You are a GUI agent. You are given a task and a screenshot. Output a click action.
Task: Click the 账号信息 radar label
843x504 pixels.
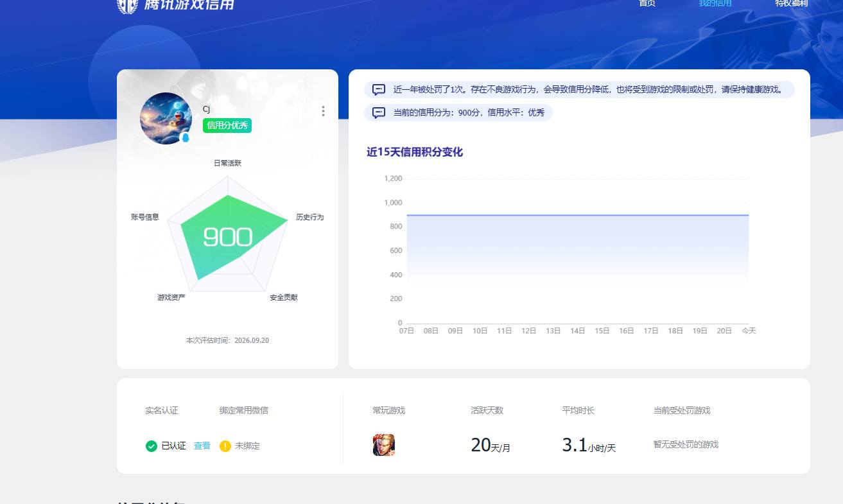click(x=145, y=217)
